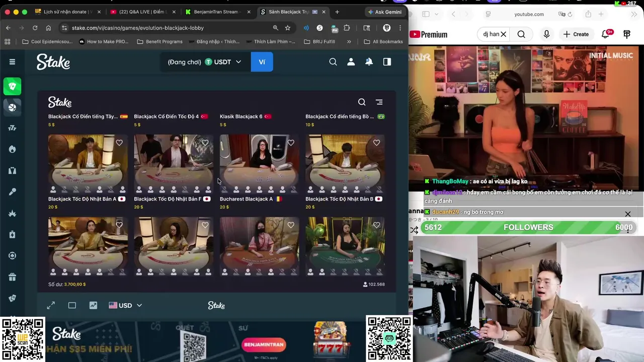This screenshot has height=362, width=644.
Task: Open a new Chrome tab
Action: coord(337,12)
